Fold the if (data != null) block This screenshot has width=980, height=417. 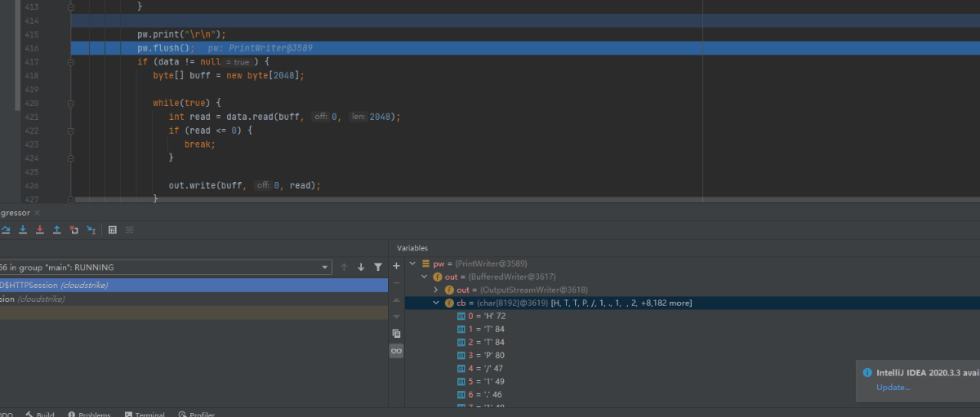72,62
